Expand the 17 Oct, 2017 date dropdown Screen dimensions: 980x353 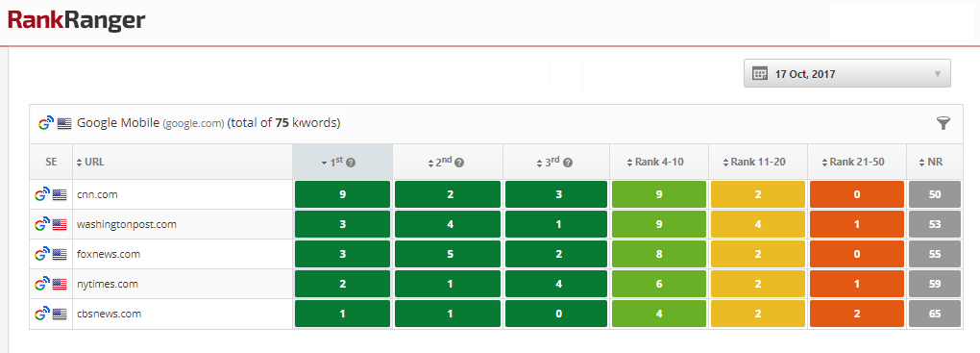[846, 74]
